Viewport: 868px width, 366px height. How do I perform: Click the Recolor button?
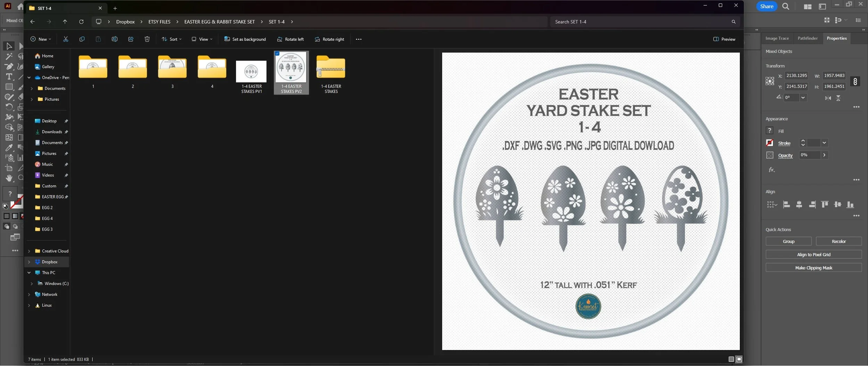click(838, 241)
